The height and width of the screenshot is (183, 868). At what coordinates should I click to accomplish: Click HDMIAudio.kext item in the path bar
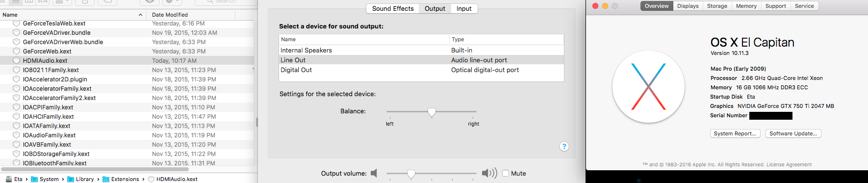pyautogui.click(x=173, y=179)
